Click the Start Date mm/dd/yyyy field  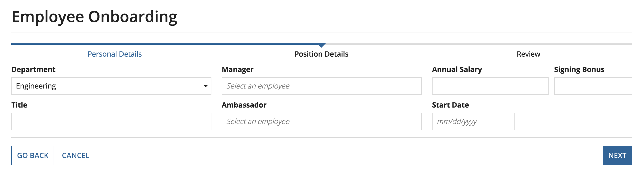[473, 121]
